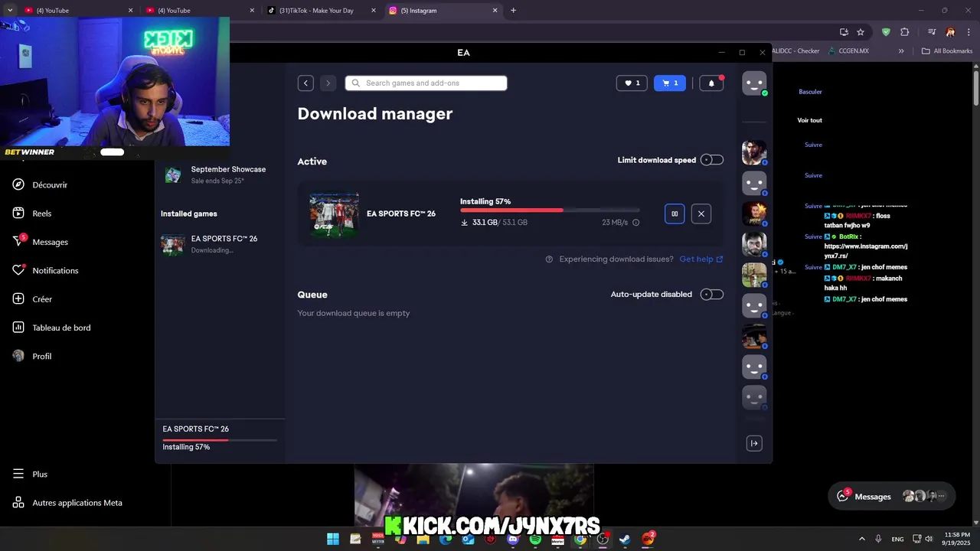Viewport: 980px width, 551px height.
Task: Open the EA wishlist heart button
Action: [x=632, y=83]
